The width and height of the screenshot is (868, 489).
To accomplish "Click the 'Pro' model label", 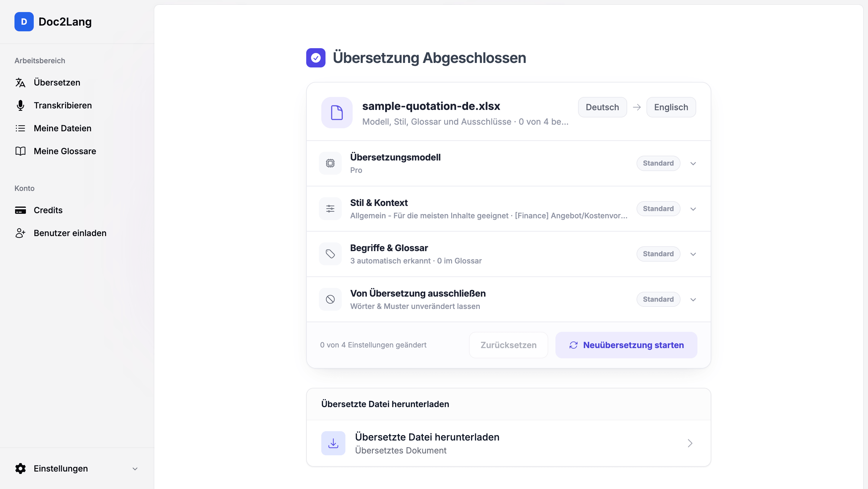I will pos(356,170).
